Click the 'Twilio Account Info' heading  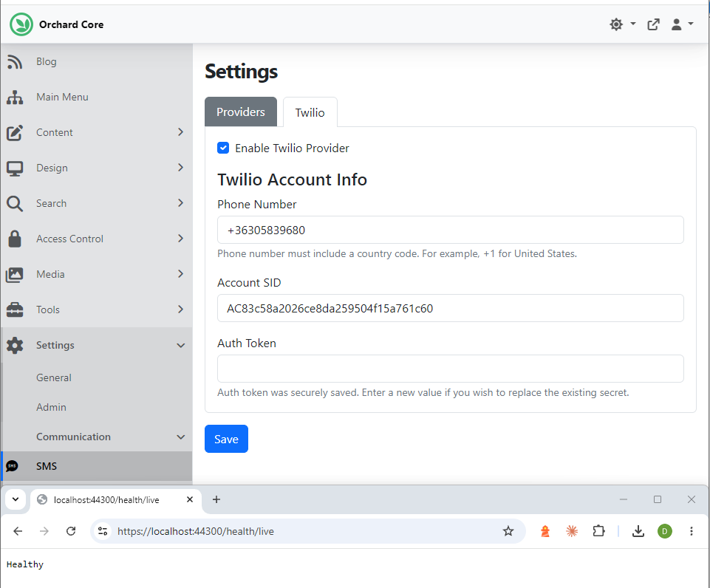tap(292, 180)
